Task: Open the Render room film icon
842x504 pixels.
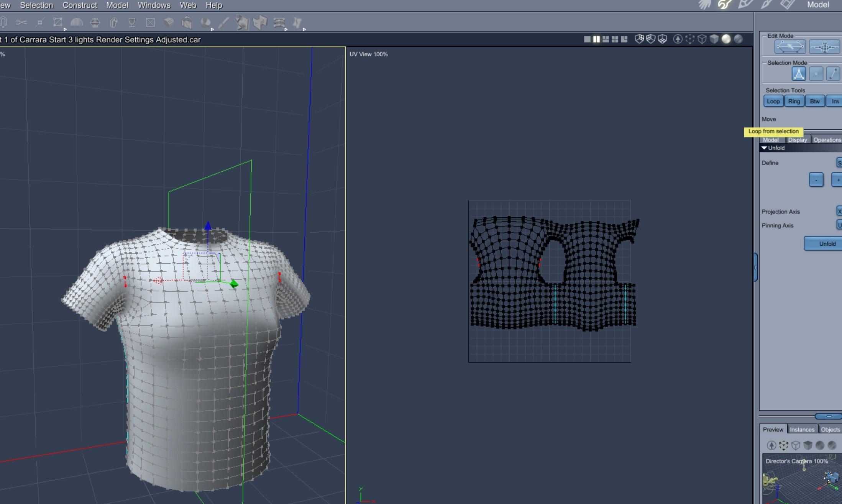Action: pos(788,5)
